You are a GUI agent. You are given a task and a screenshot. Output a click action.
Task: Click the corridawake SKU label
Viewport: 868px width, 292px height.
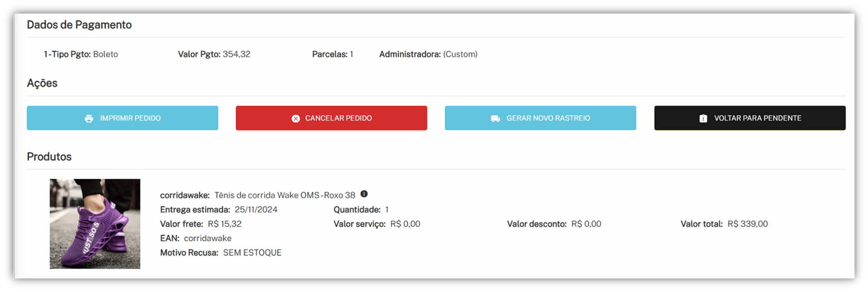(x=184, y=195)
